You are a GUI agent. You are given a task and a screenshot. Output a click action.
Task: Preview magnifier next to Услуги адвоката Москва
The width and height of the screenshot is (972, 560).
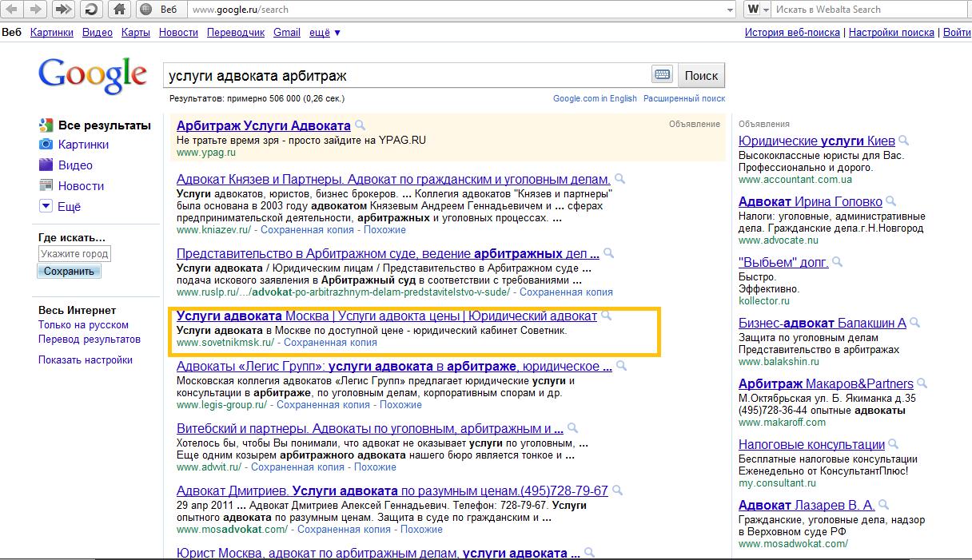click(x=607, y=316)
